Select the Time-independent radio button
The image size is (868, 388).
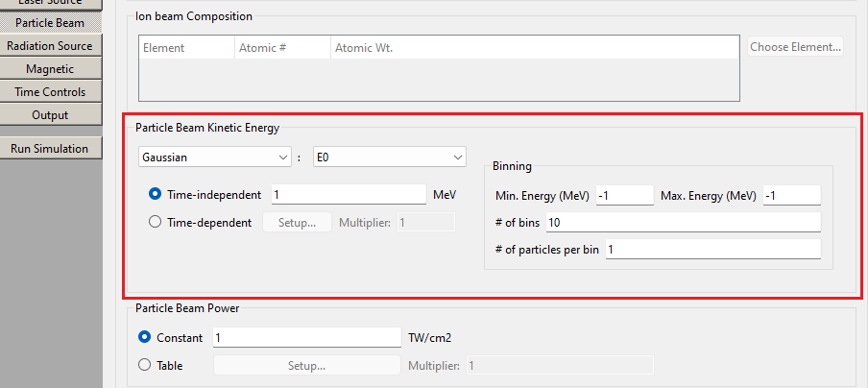tap(156, 194)
